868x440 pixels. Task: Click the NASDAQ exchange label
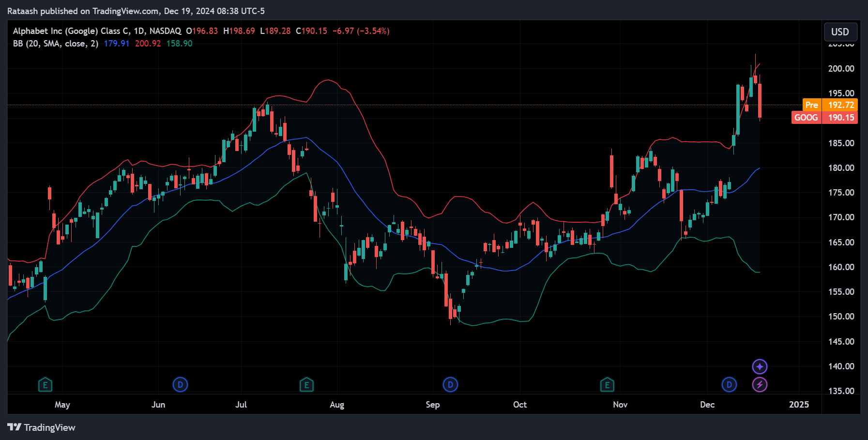tap(165, 31)
